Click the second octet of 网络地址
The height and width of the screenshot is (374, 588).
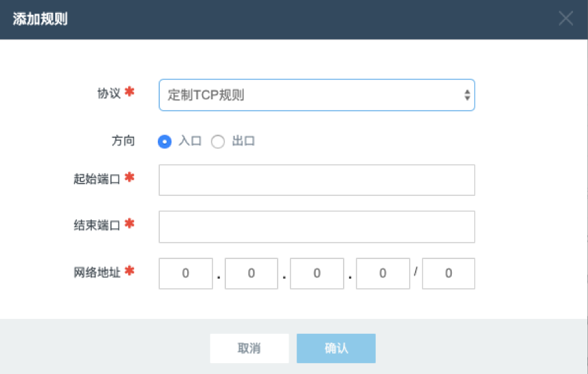coord(251,273)
